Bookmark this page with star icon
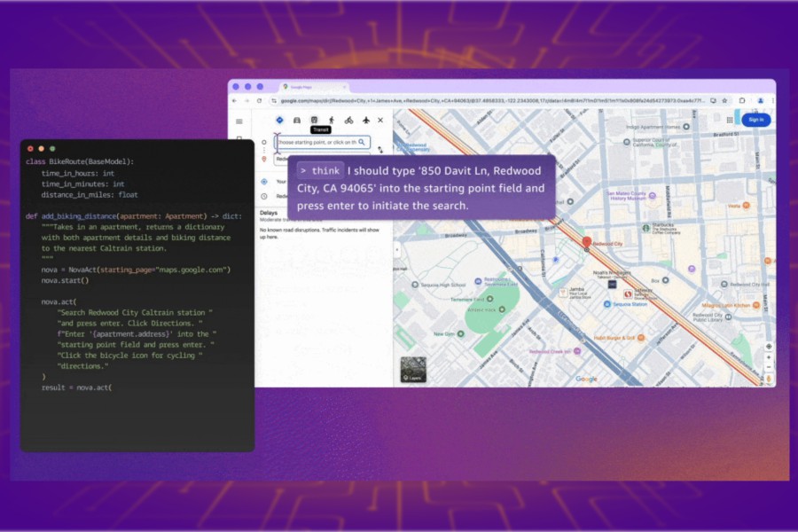798x532 pixels. click(x=724, y=101)
